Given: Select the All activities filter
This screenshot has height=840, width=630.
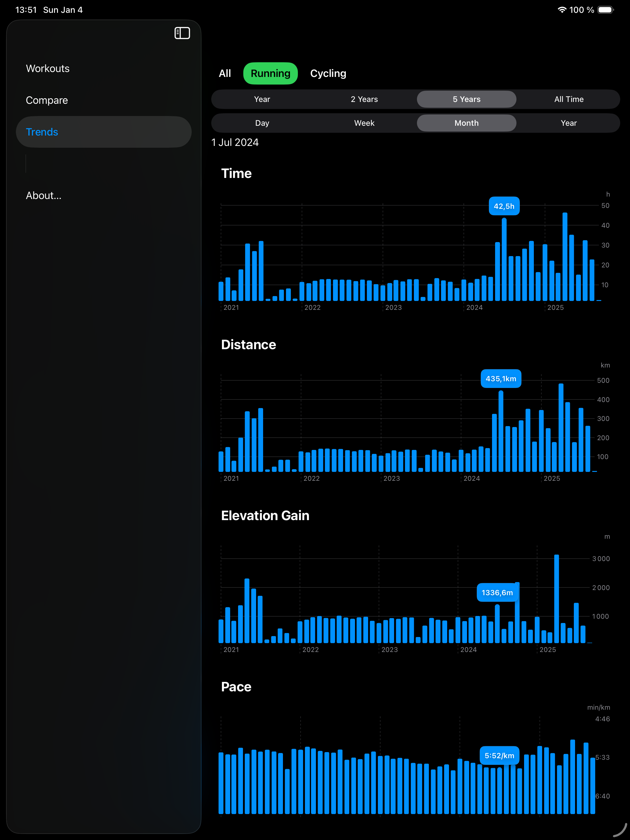Looking at the screenshot, I should pos(225,73).
